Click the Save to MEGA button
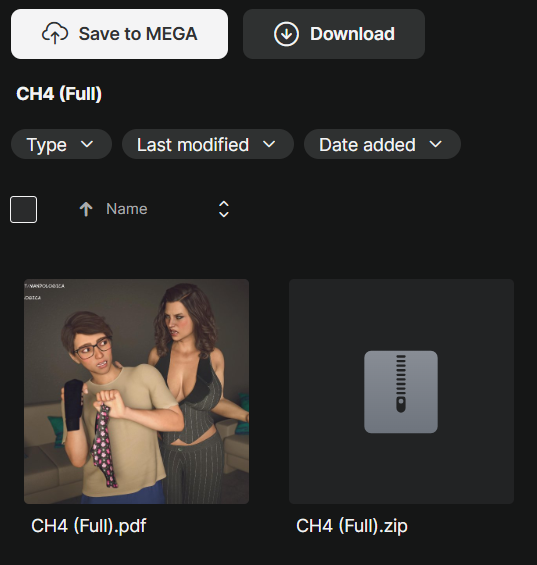The width and height of the screenshot is (537, 565). [x=119, y=34]
